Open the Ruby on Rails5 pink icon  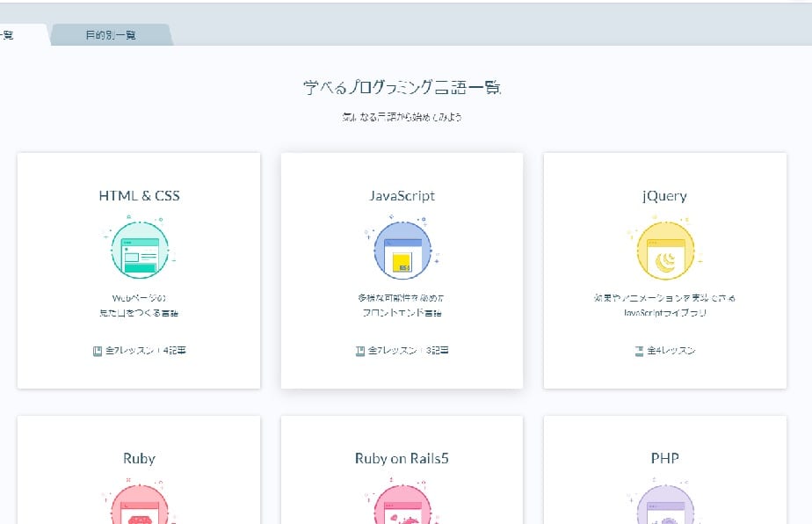point(402,503)
